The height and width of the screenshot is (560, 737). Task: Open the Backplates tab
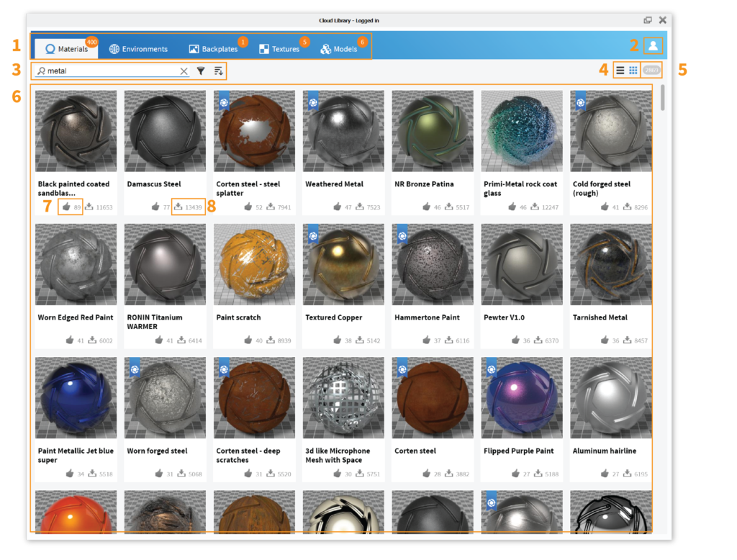click(213, 49)
